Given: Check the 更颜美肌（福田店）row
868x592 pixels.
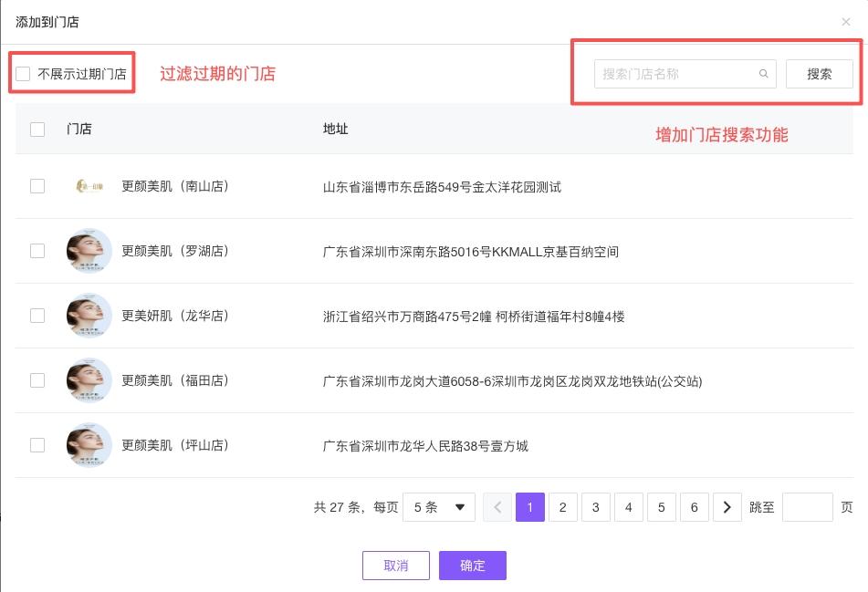Looking at the screenshot, I should [x=37, y=380].
